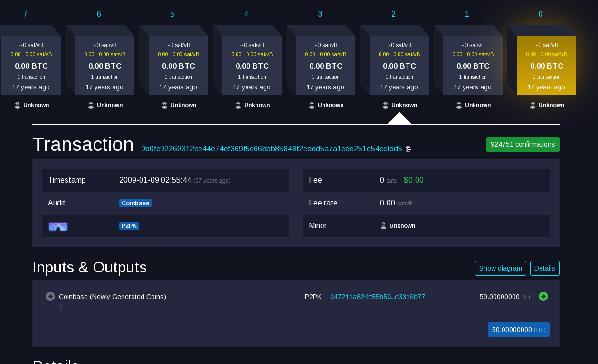The width and height of the screenshot is (598, 364).
Task: Toggle the Details view for inputs and outputs
Action: click(x=544, y=268)
